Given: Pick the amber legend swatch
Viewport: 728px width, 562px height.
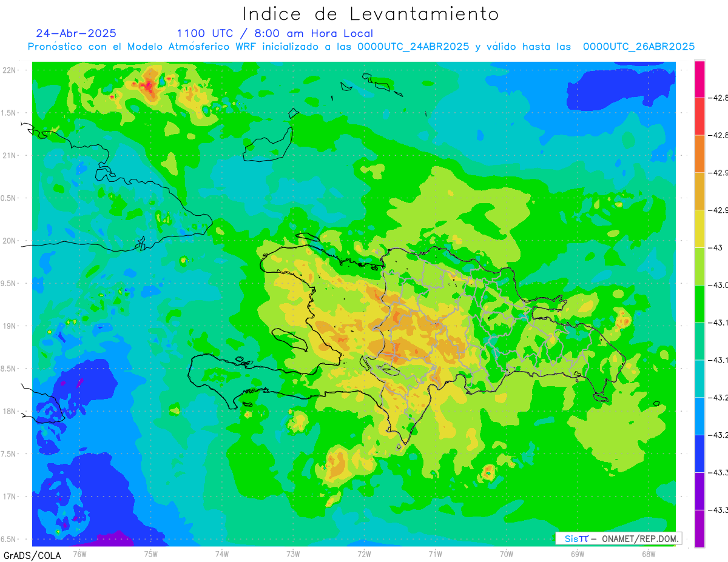Looking at the screenshot, I should click(699, 192).
